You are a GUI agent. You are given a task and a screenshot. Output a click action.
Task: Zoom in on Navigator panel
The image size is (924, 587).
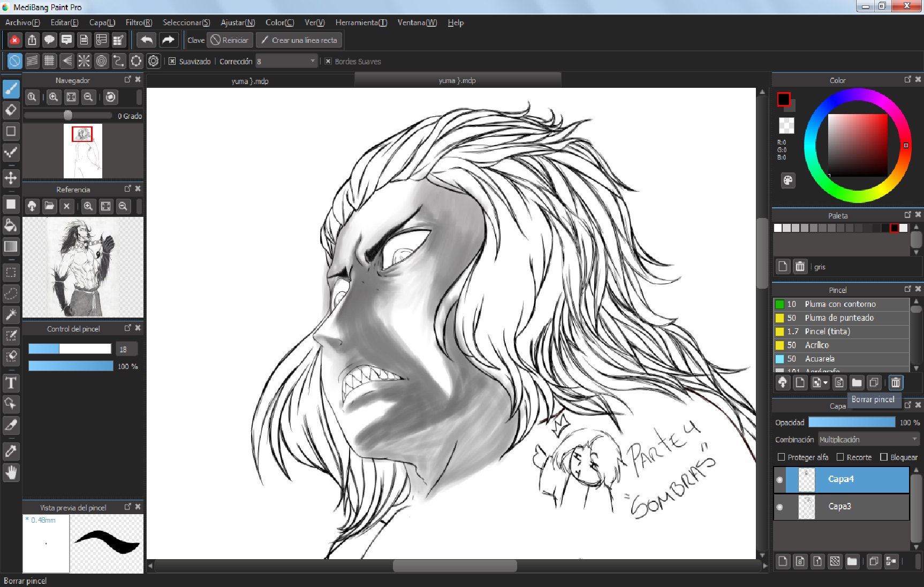[54, 97]
